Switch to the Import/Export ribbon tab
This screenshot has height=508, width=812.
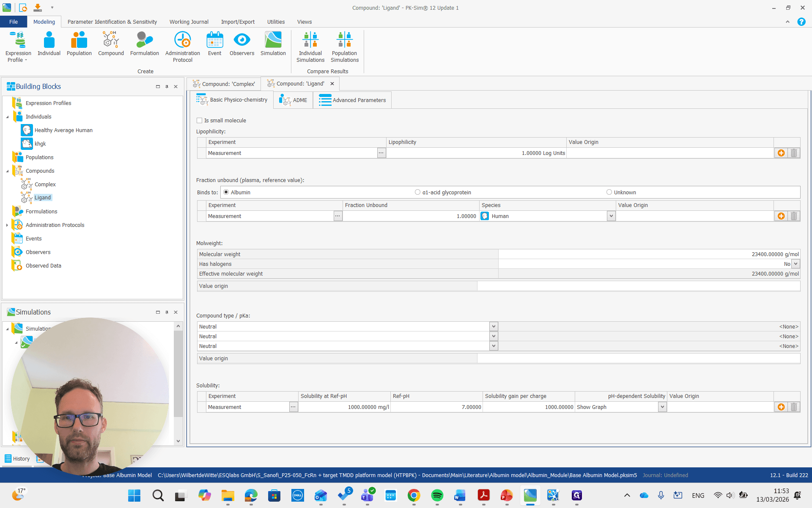click(238, 22)
